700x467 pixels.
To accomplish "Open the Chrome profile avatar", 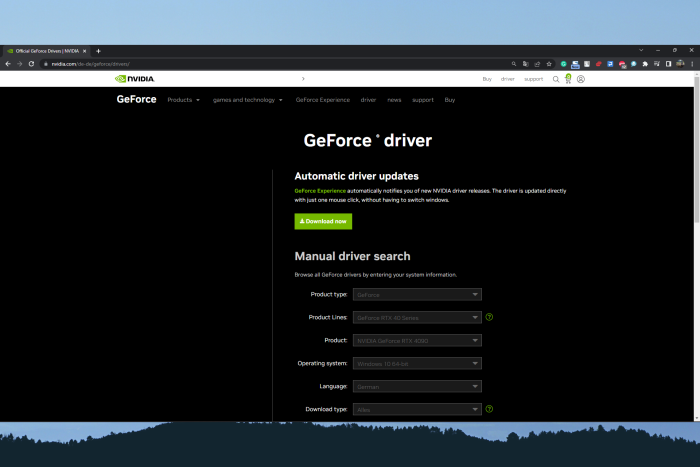I will 680,64.
